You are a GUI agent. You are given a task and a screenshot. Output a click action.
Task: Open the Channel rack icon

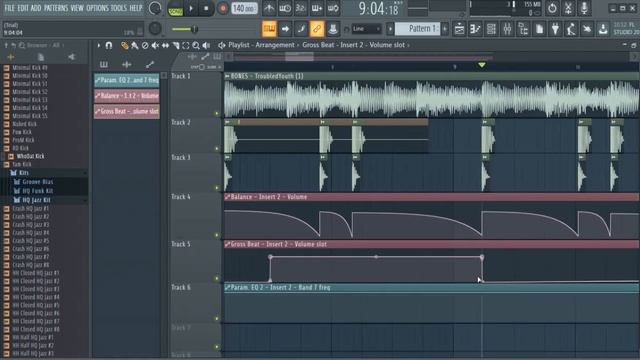[x=491, y=29]
